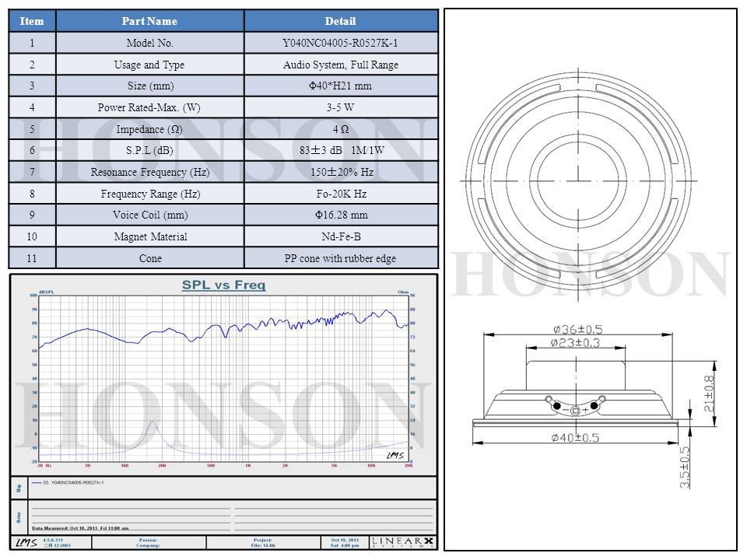The width and height of the screenshot is (747, 560).
Task: Click the small LMS mark inside graph
Action: point(395,454)
